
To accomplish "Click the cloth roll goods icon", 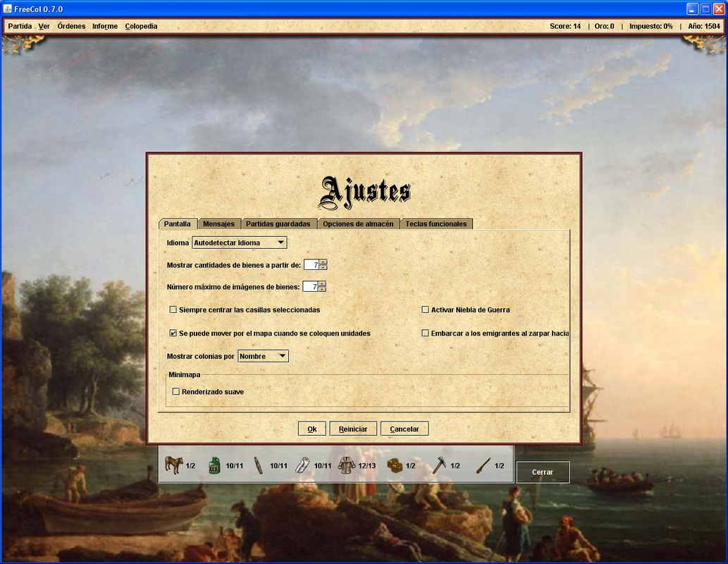I will tap(302, 465).
